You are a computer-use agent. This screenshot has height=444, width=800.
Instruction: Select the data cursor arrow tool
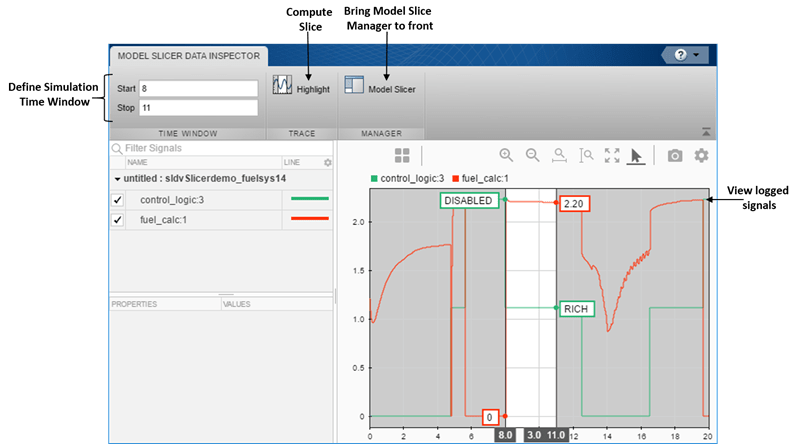pyautogui.click(x=636, y=156)
